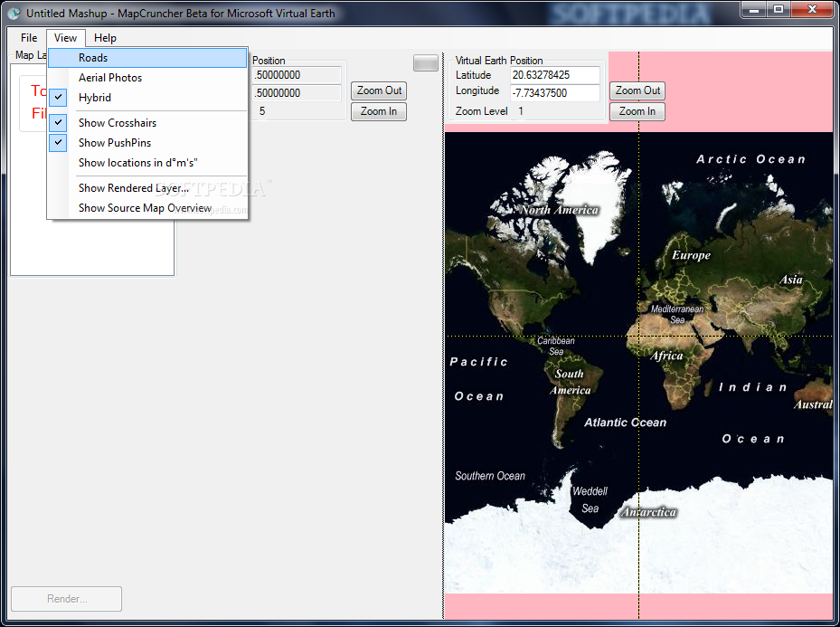Click the upper .50000000 source position field
The height and width of the screenshot is (627, 840).
click(297, 75)
